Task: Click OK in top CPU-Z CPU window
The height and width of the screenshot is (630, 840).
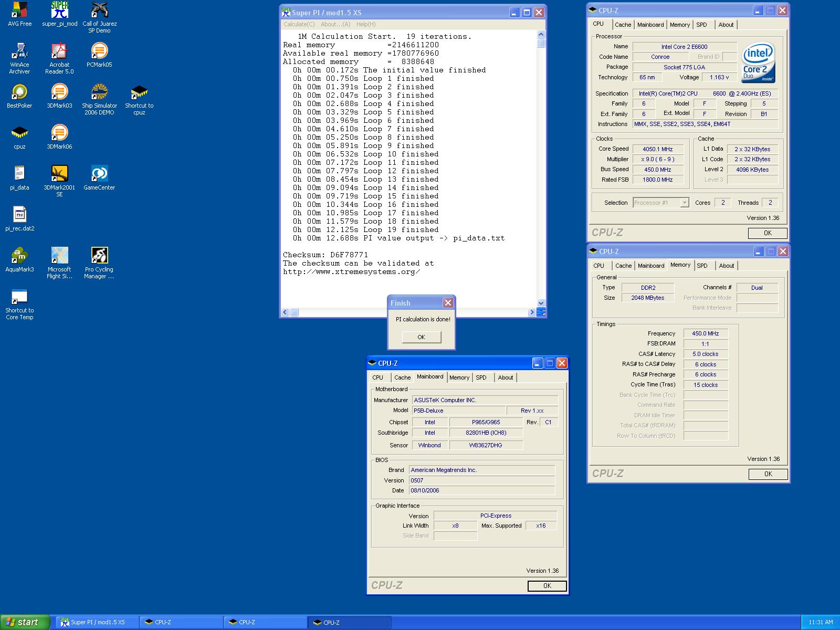Action: (x=768, y=233)
